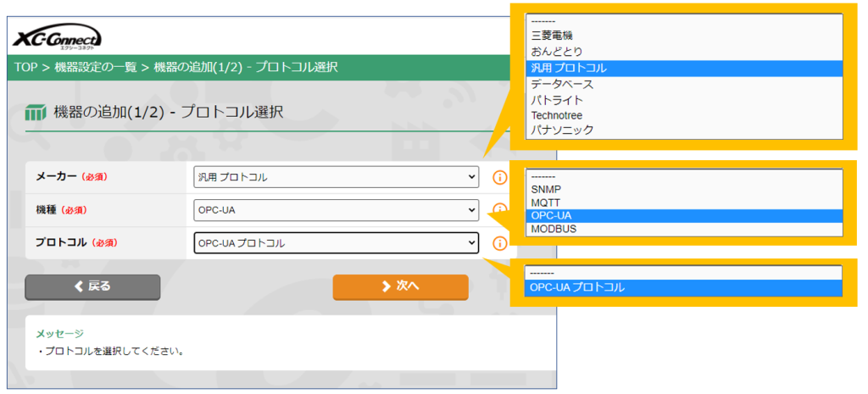Open the プロトコル dropdown
Image resolution: width=868 pixels, height=394 pixels.
pyautogui.click(x=336, y=243)
